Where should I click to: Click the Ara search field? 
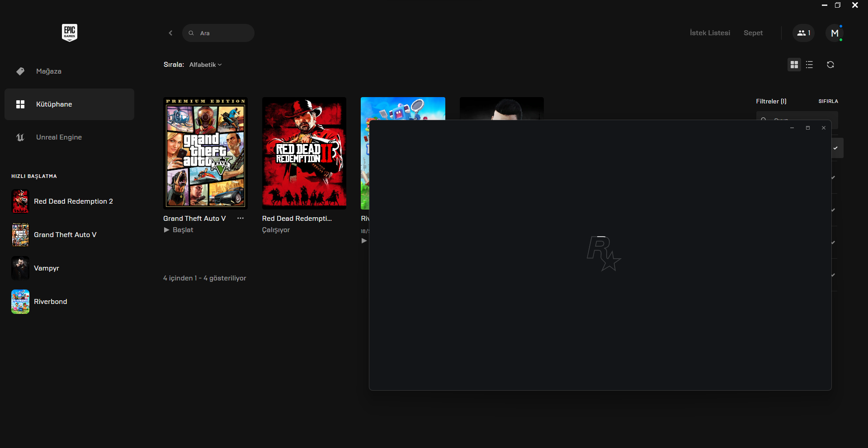[x=218, y=33]
